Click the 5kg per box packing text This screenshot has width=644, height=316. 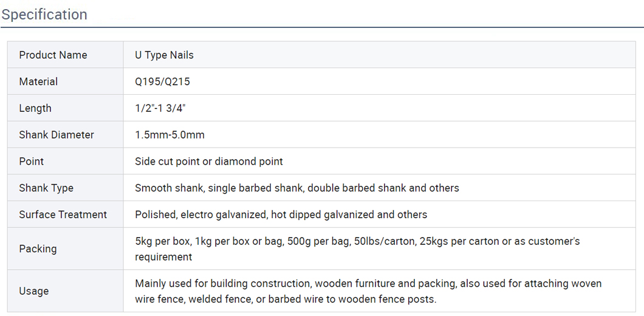pyautogui.click(x=357, y=241)
